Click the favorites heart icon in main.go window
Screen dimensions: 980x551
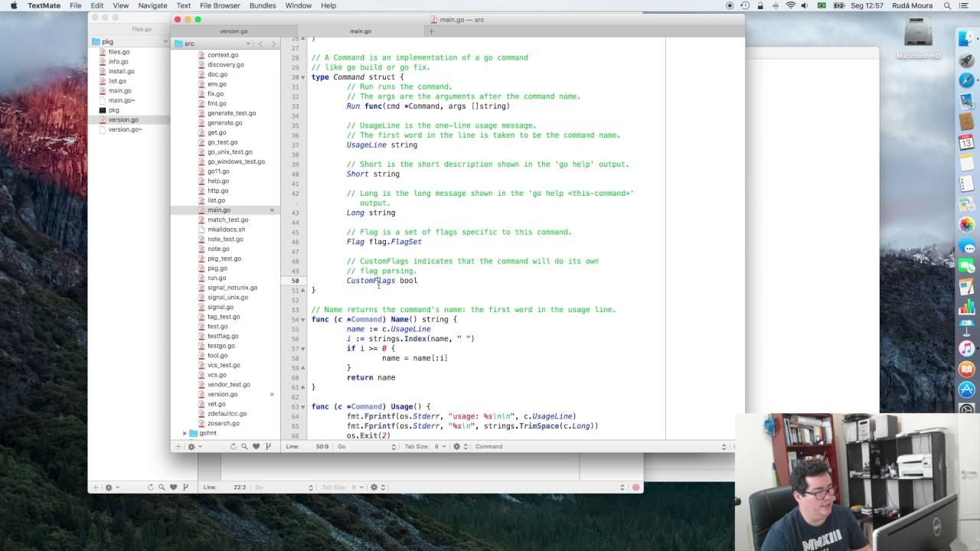(256, 446)
